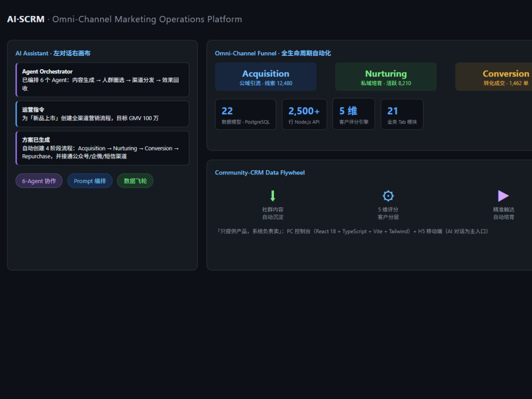Click the purple play triangle icon

point(503,196)
